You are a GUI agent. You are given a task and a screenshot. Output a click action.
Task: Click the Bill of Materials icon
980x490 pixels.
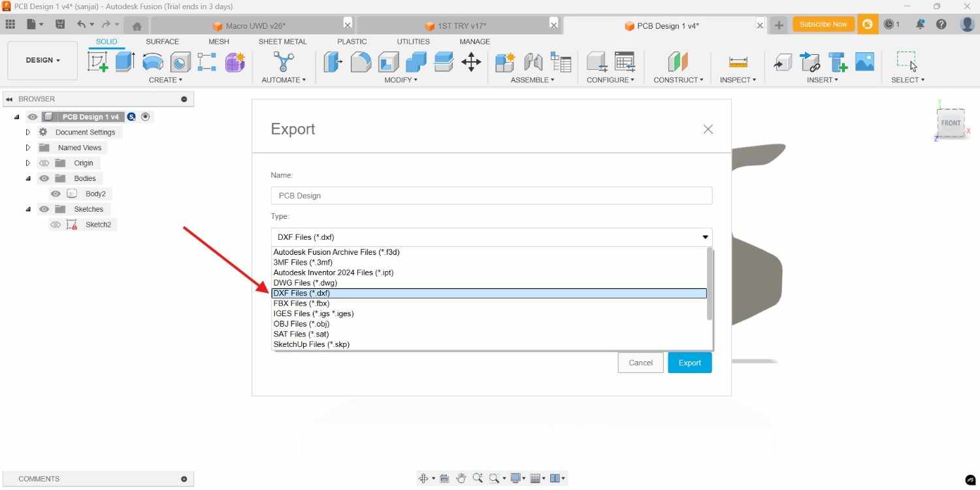tap(561, 62)
